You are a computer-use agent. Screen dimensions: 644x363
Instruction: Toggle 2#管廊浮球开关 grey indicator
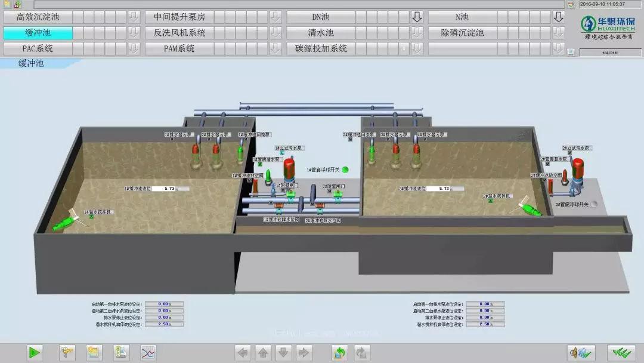point(593,204)
